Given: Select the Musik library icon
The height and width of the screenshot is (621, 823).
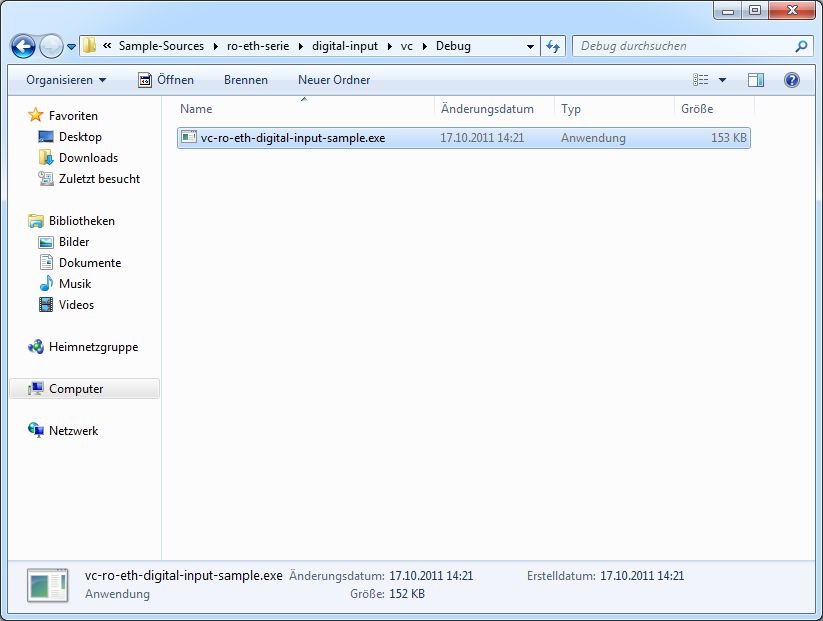Looking at the screenshot, I should point(46,284).
